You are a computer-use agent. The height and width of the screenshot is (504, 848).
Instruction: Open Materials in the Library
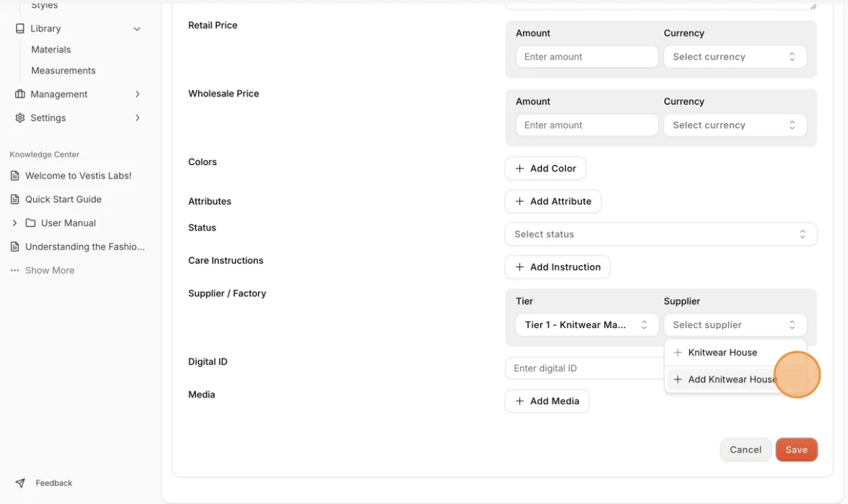pos(51,50)
